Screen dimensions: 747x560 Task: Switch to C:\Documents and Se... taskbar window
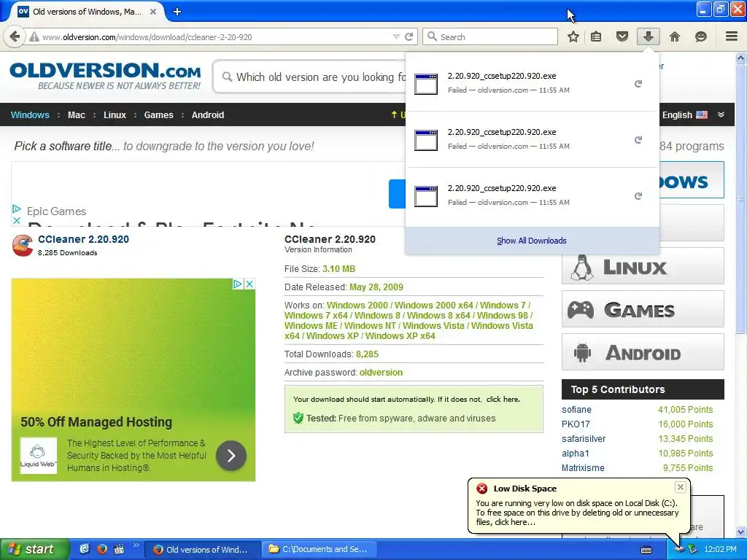[318, 549]
